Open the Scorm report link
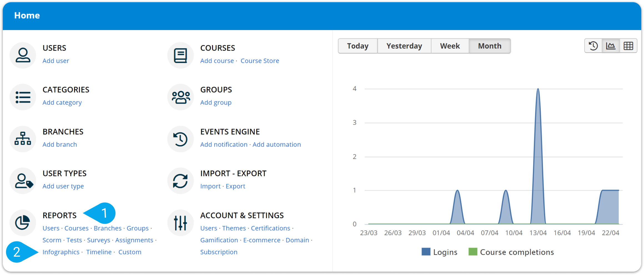Screen dimensions: 644x275 pyautogui.click(x=52, y=240)
